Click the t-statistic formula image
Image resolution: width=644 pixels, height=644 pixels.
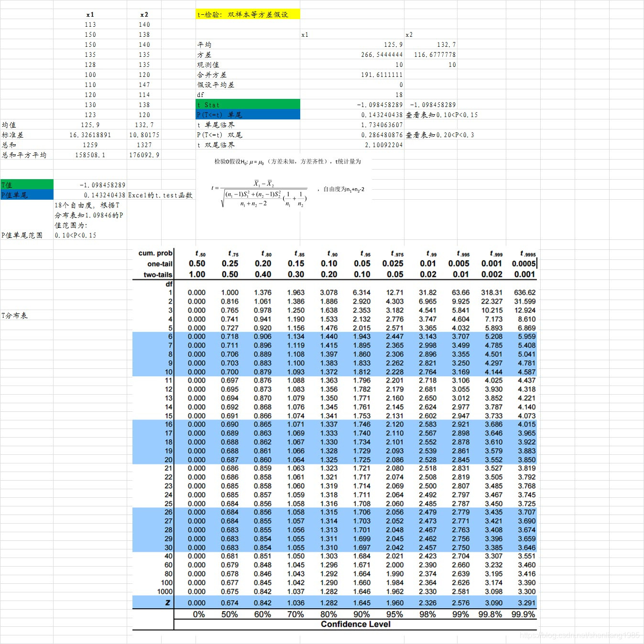259,193
